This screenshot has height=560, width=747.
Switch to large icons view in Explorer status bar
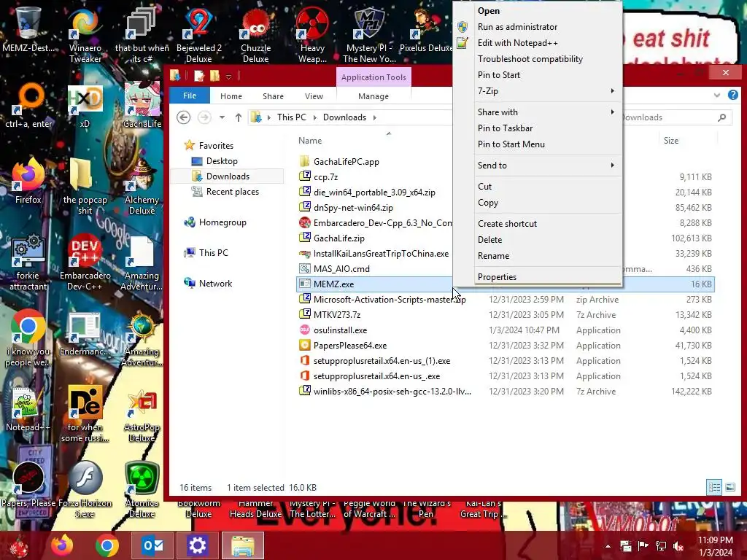coord(730,487)
